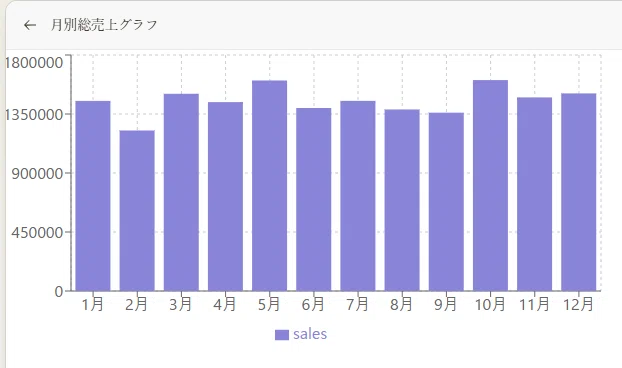The height and width of the screenshot is (368, 622).
Task: Select the 4月 sales bar
Action: 225,197
